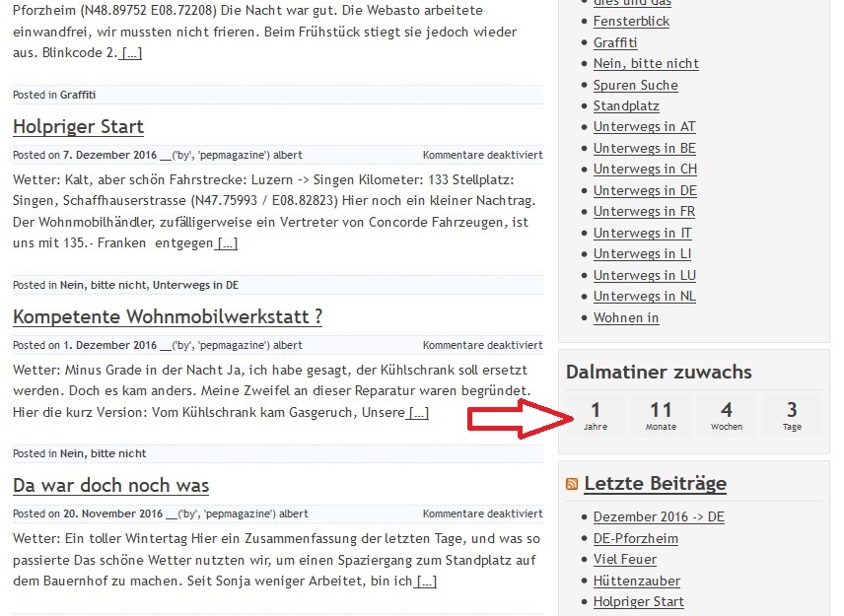Click the read-more link after 'Franken entgegen'
This screenshot has height=616, width=844.
pos(227,243)
